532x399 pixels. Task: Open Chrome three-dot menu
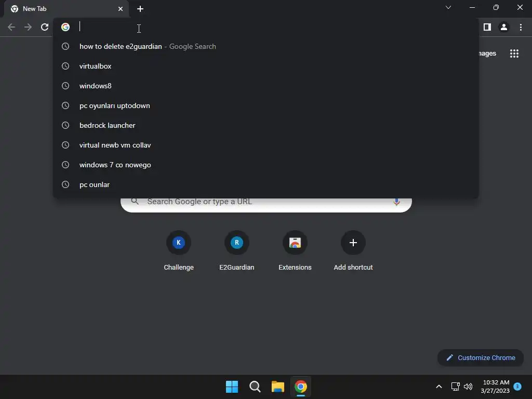click(x=521, y=27)
